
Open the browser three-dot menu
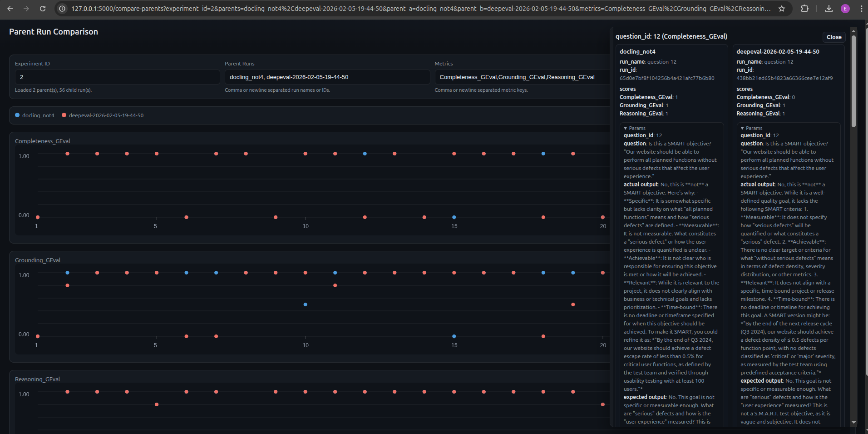pyautogui.click(x=861, y=8)
